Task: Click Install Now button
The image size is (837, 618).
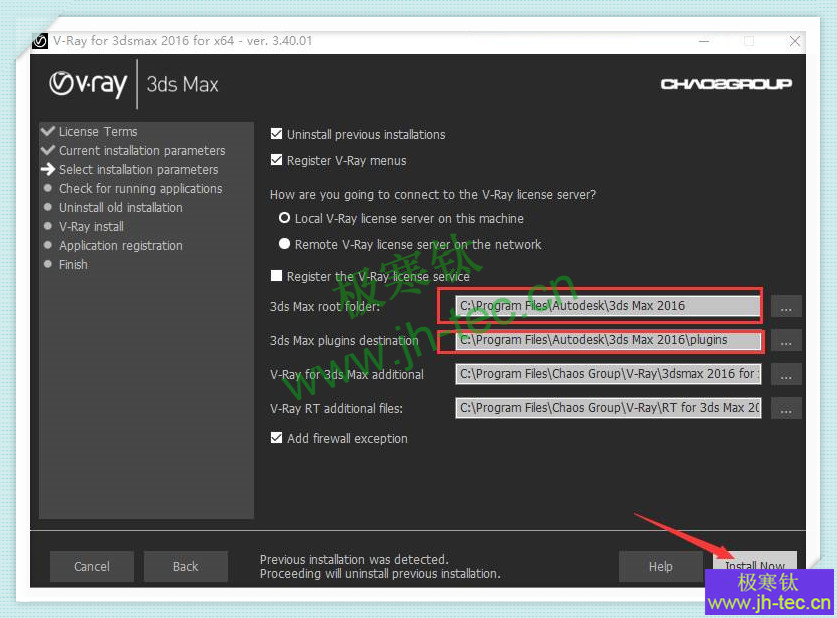Action: pyautogui.click(x=755, y=561)
